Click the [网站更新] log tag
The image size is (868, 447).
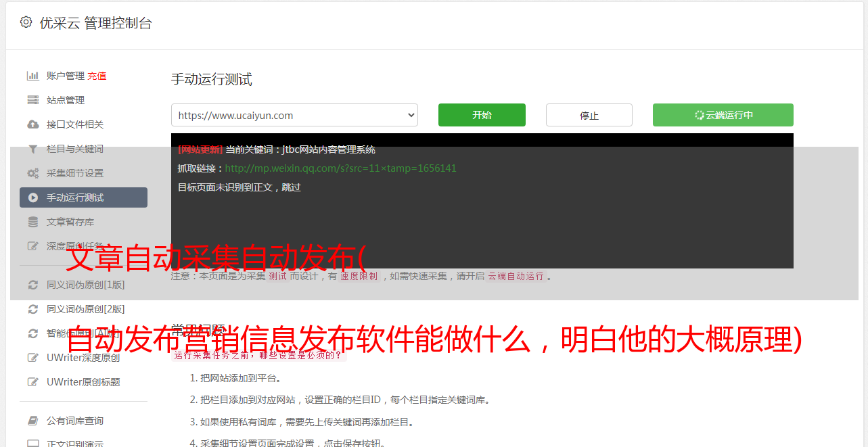(200, 149)
